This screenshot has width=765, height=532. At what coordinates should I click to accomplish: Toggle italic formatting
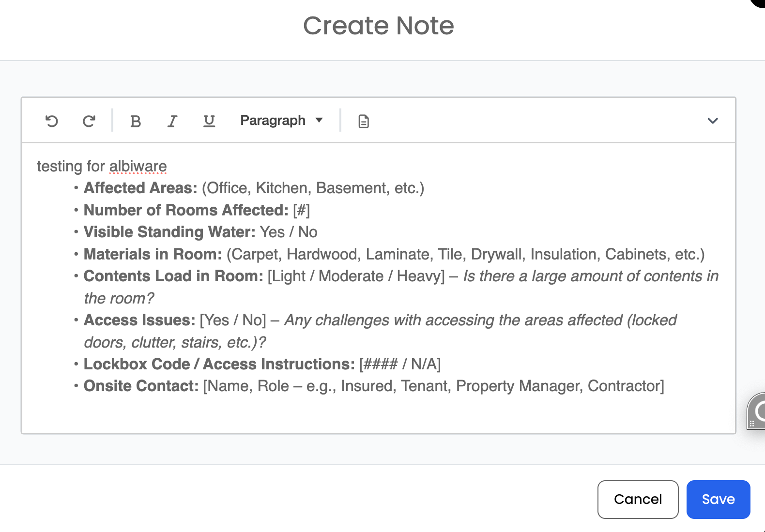tap(172, 121)
